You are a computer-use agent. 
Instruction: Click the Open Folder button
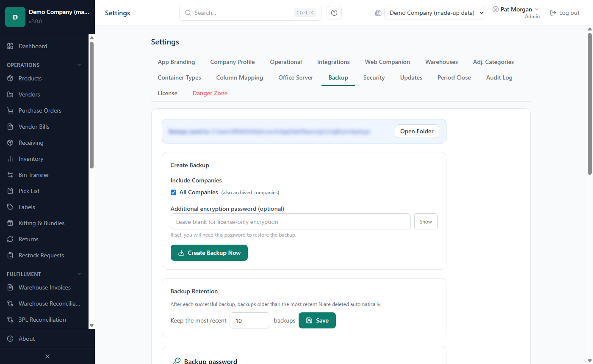417,131
